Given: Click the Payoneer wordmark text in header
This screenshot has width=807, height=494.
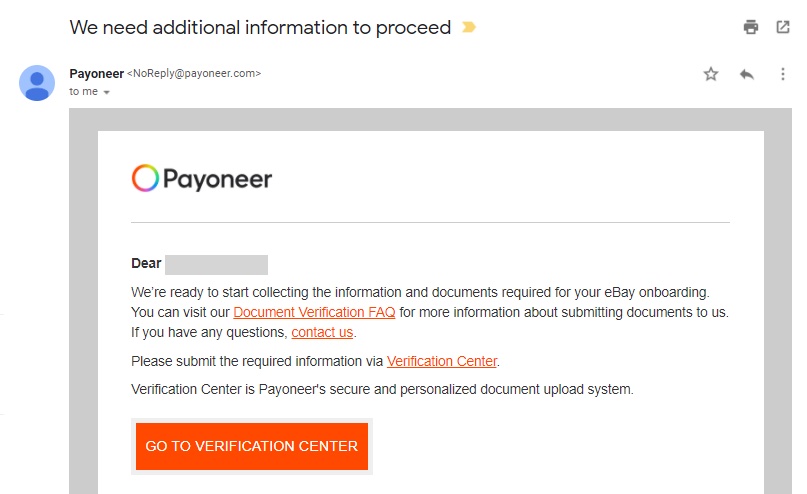Looking at the screenshot, I should pyautogui.click(x=217, y=179).
